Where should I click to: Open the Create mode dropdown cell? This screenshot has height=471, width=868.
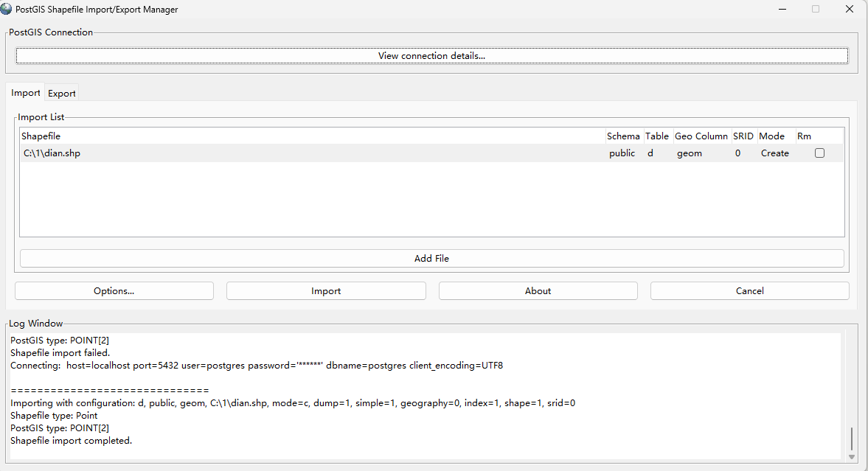[x=774, y=153]
